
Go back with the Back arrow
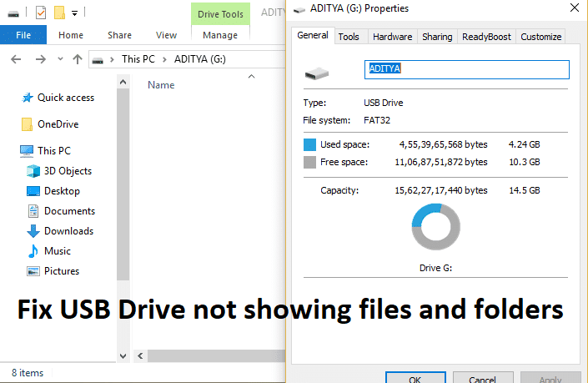tap(16, 59)
